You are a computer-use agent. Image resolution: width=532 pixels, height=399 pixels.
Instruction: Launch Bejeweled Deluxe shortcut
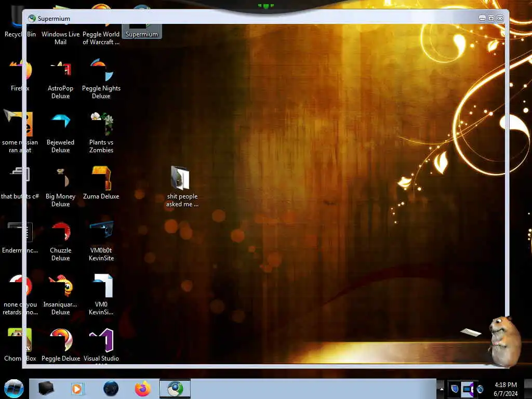60,133
